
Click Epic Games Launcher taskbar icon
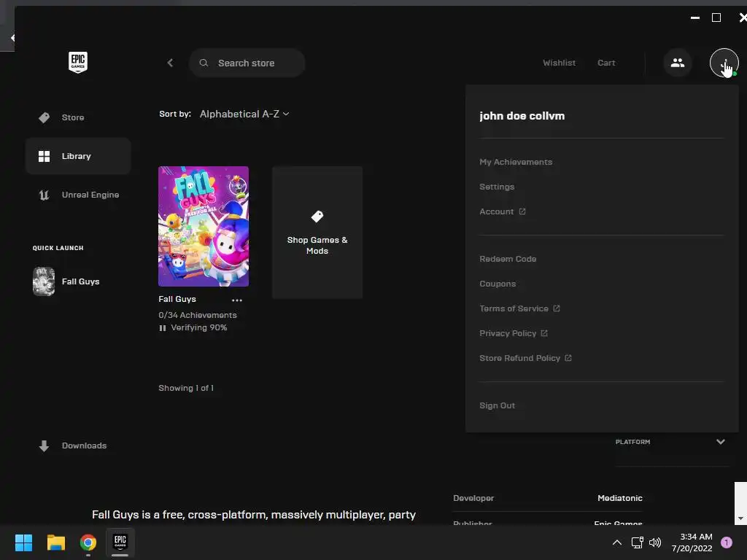coord(120,542)
